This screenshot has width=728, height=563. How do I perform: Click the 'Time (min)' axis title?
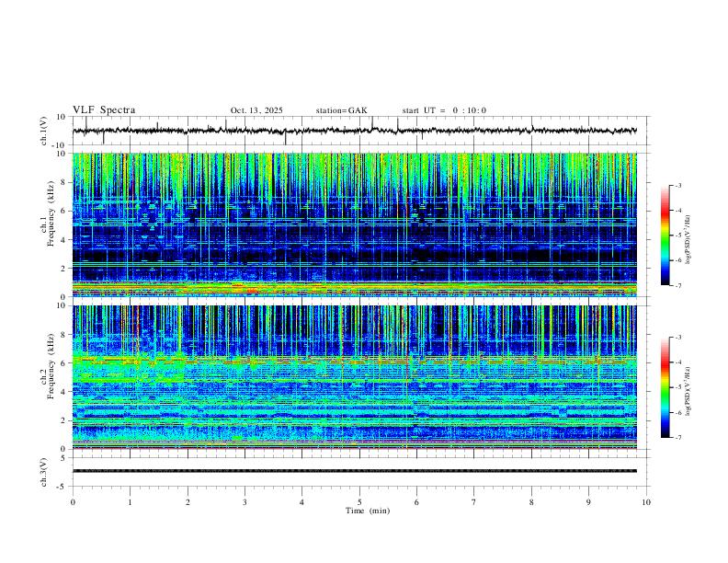point(368,511)
